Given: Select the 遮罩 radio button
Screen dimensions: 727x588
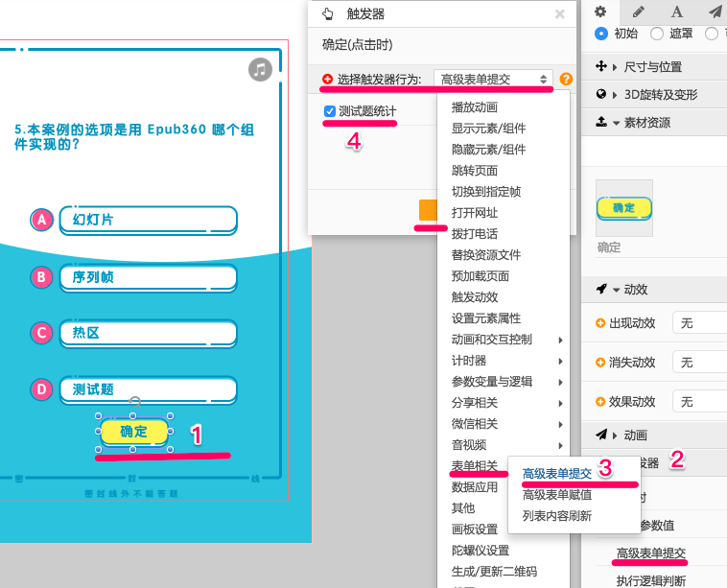Looking at the screenshot, I should [657, 34].
